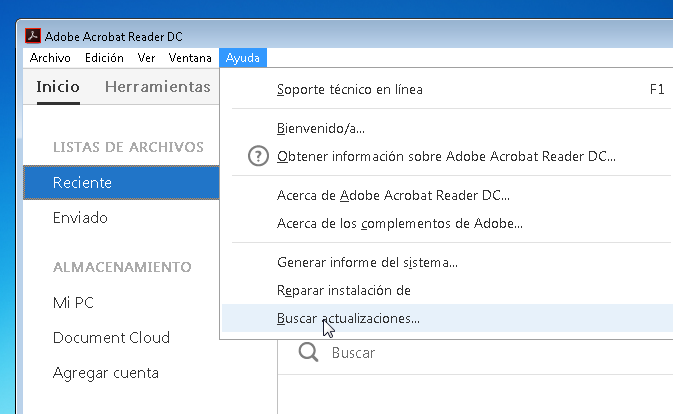This screenshot has width=673, height=414.
Task: Open the Archivo menu
Action: pos(50,58)
